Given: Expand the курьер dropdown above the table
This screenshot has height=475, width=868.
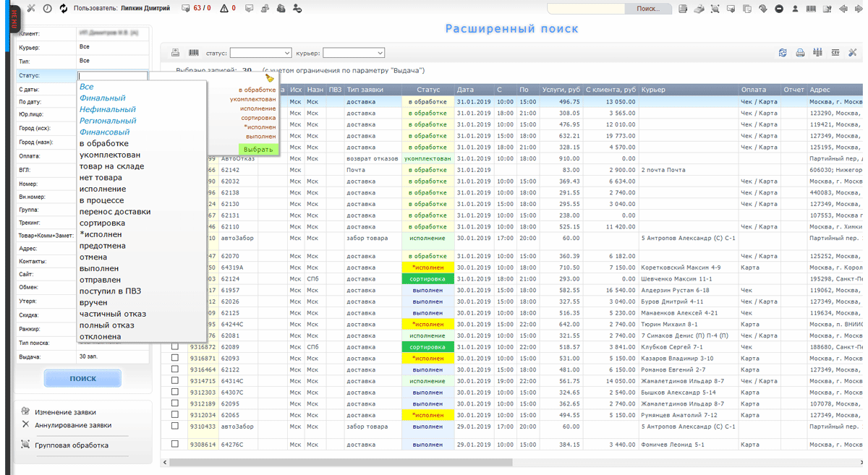Looking at the screenshot, I should point(353,53).
